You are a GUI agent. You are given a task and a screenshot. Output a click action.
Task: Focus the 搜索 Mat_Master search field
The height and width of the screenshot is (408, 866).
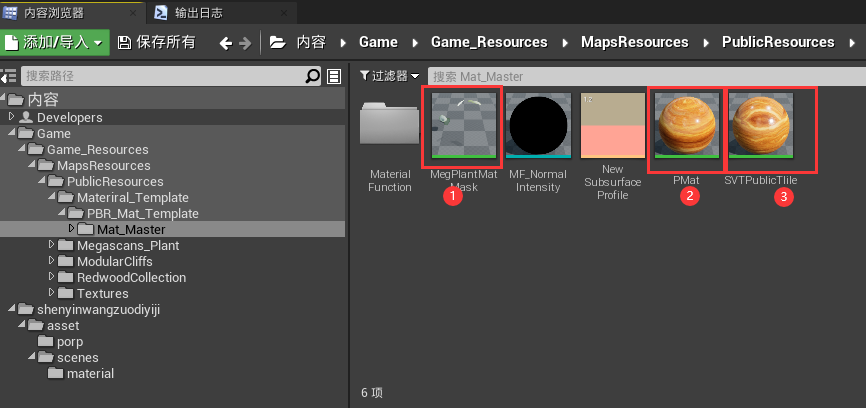647,76
